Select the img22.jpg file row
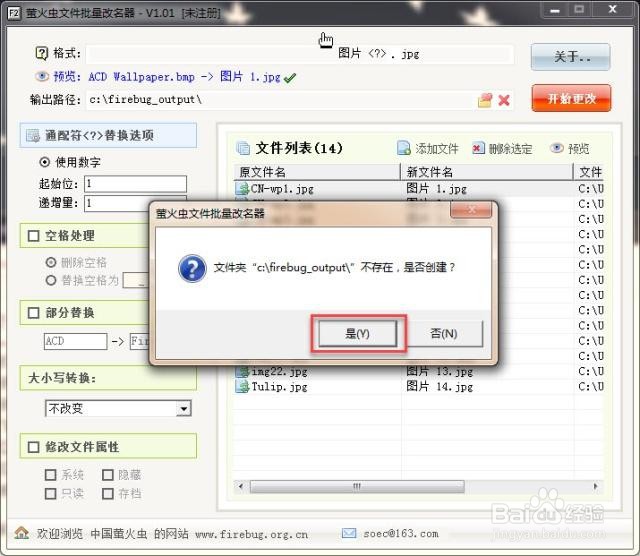Image resolution: width=640 pixels, height=556 pixels. point(418,371)
